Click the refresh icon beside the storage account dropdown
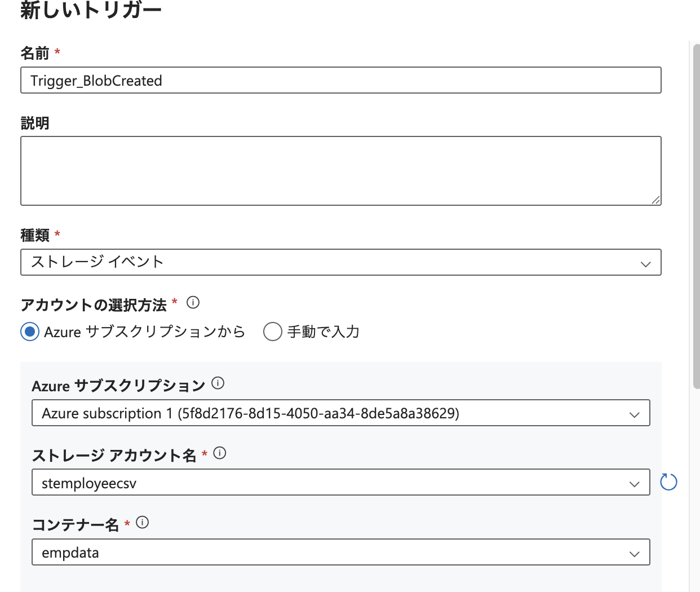This screenshot has height=592, width=700. pyautogui.click(x=668, y=482)
